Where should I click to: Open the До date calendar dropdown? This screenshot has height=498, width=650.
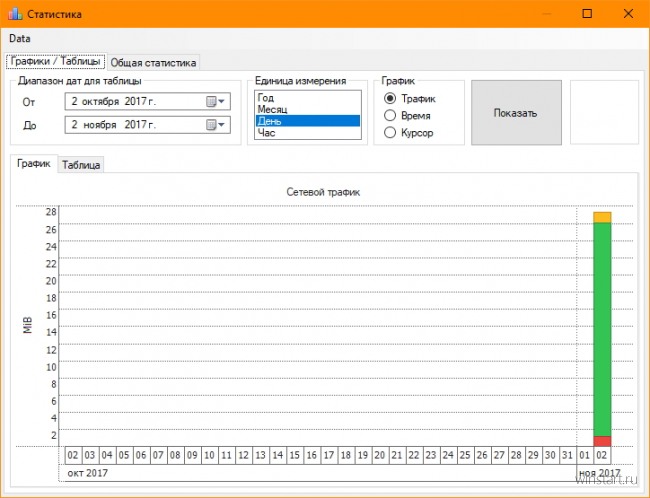(x=216, y=125)
